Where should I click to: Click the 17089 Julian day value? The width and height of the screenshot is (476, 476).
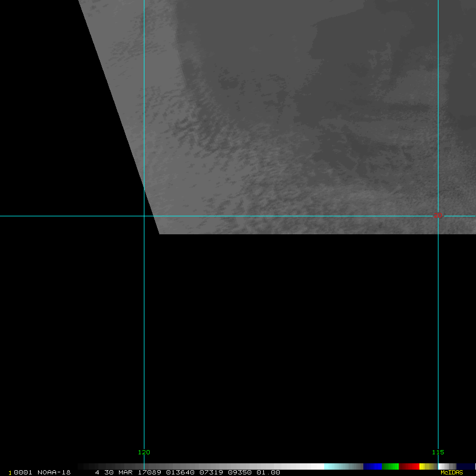(x=150, y=472)
